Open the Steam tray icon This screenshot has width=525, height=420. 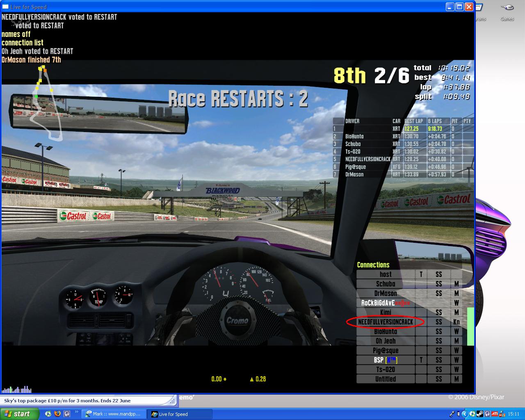pyautogui.click(x=479, y=414)
